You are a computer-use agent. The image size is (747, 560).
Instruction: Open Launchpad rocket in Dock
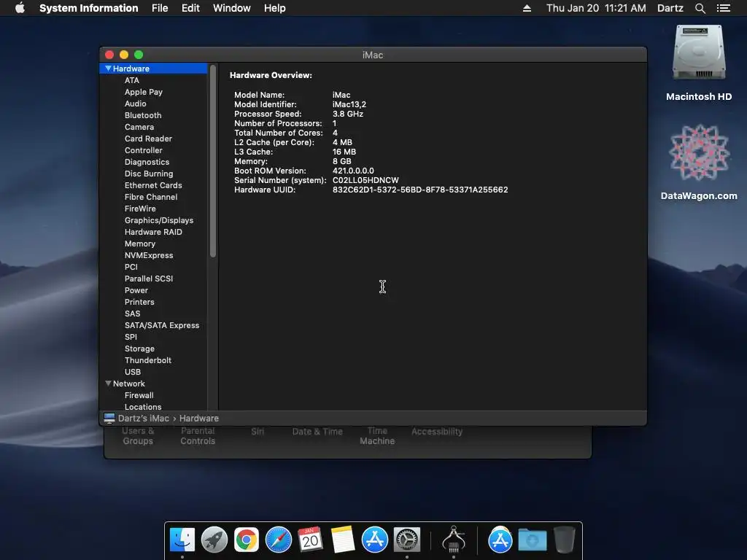click(x=214, y=540)
